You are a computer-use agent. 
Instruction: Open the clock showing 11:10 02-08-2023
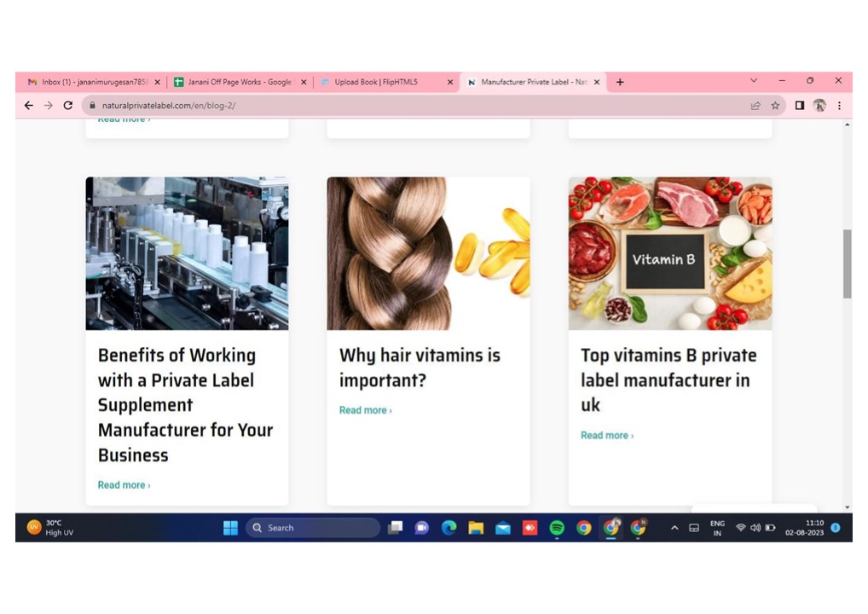tap(804, 528)
